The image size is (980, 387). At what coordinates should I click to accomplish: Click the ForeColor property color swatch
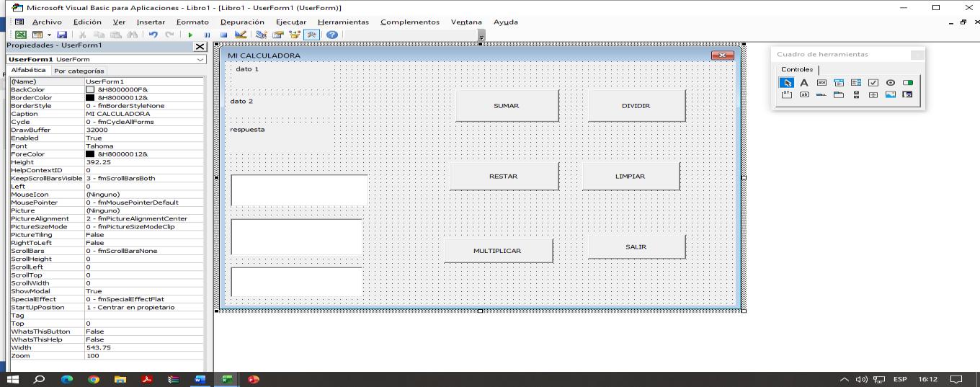90,154
